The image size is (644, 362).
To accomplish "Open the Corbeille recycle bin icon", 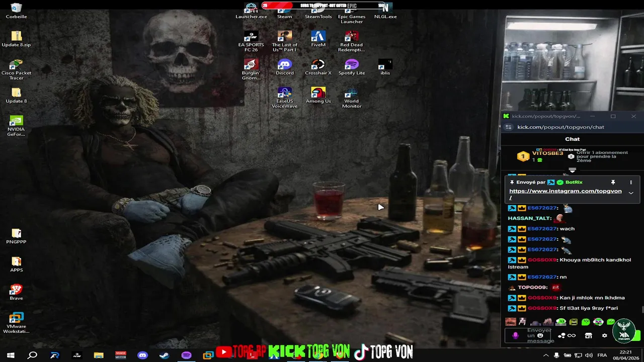I will pyautogui.click(x=16, y=11).
